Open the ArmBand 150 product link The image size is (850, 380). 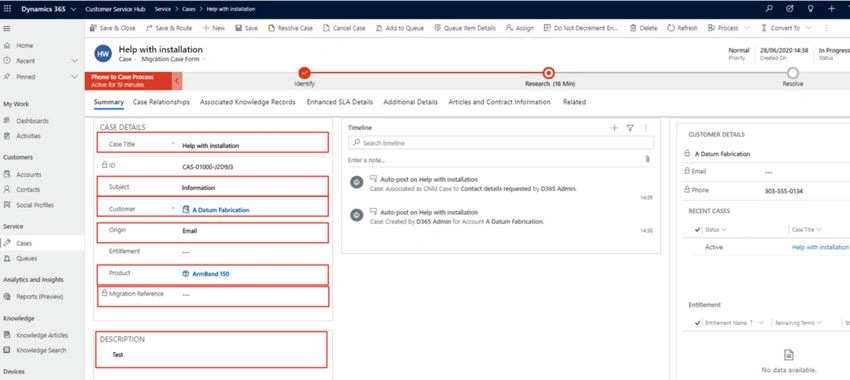point(210,274)
